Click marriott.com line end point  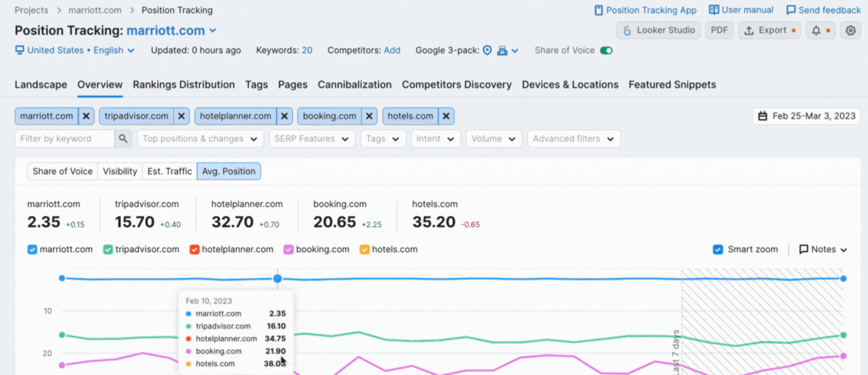click(x=843, y=278)
